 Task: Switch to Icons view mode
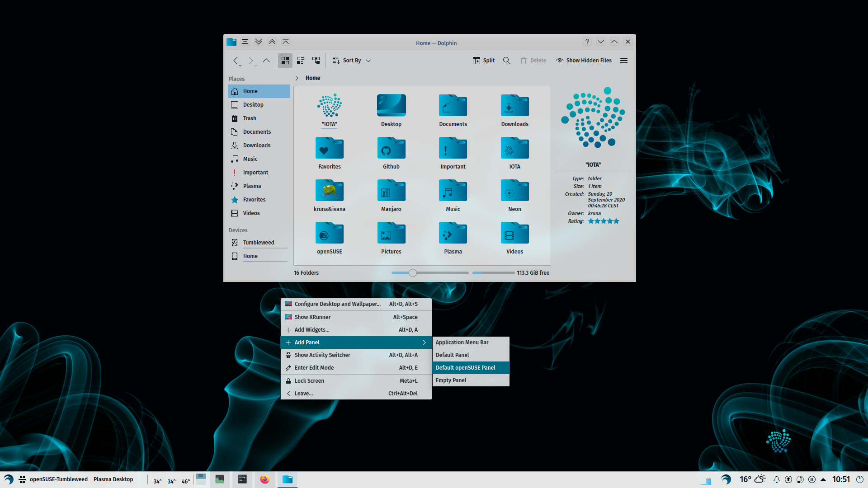tap(285, 61)
